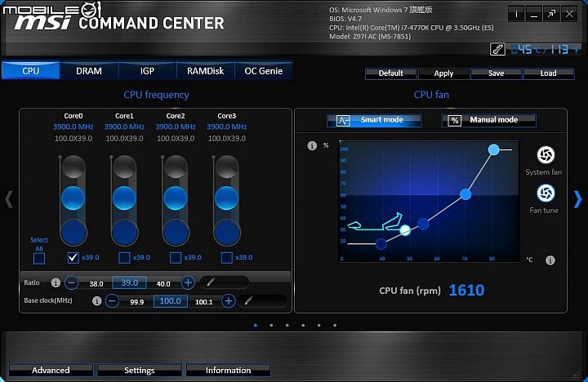The height and width of the screenshot is (382, 588).
Task: Click the 045°C / 113°F temperature readout
Action: [546, 49]
